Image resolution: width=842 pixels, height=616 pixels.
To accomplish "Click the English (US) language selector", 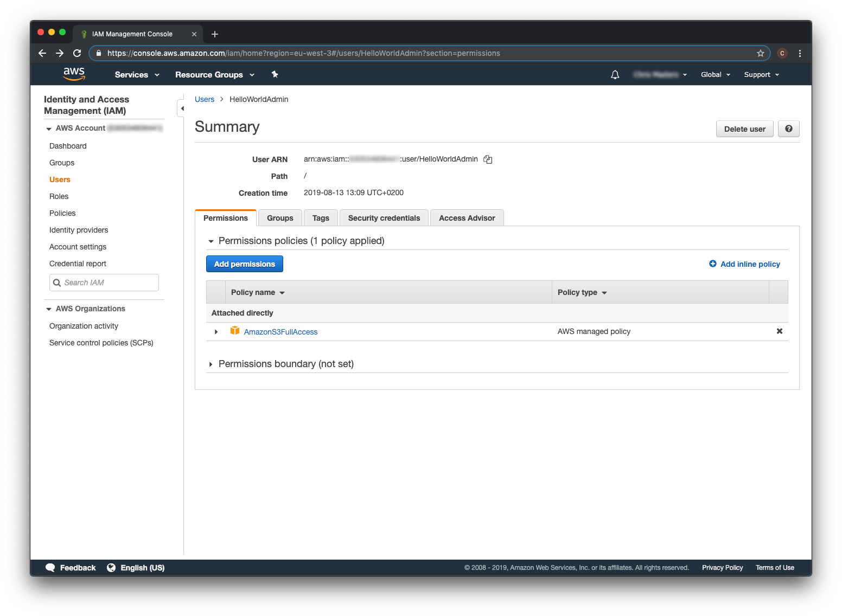I will [142, 568].
